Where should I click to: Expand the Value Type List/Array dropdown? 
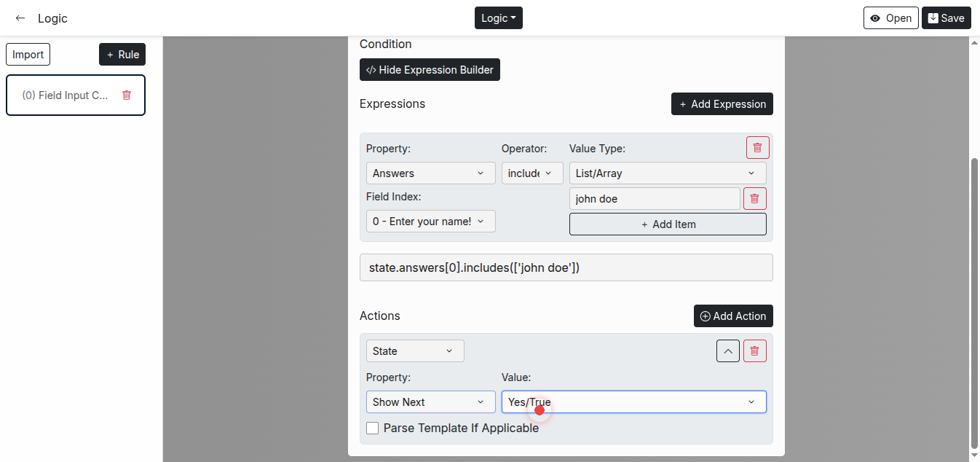pos(667,173)
